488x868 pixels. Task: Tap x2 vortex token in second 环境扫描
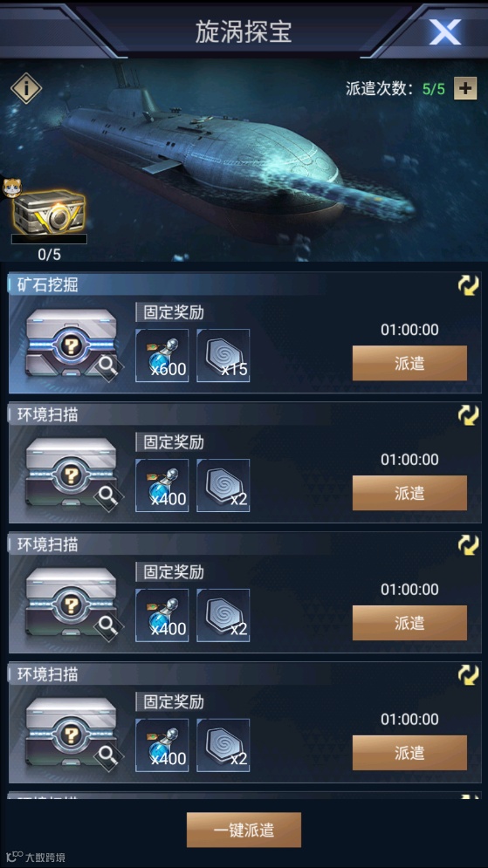pos(223,615)
